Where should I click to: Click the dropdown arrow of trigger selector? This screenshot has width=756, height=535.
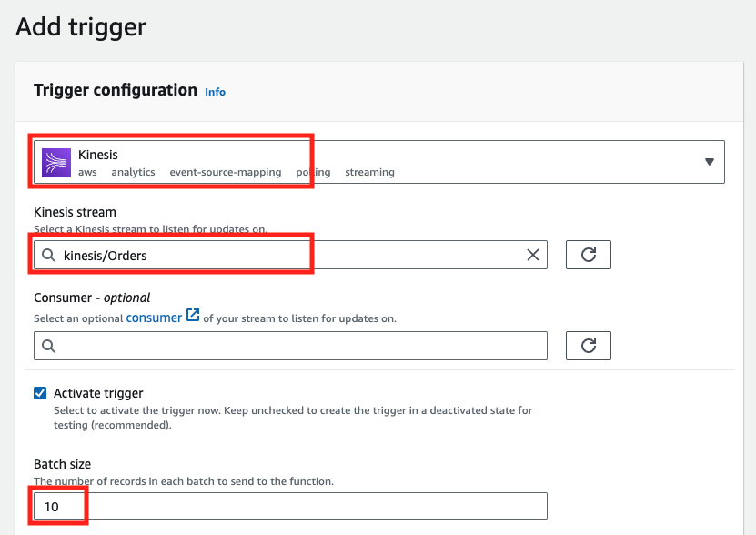coord(710,162)
